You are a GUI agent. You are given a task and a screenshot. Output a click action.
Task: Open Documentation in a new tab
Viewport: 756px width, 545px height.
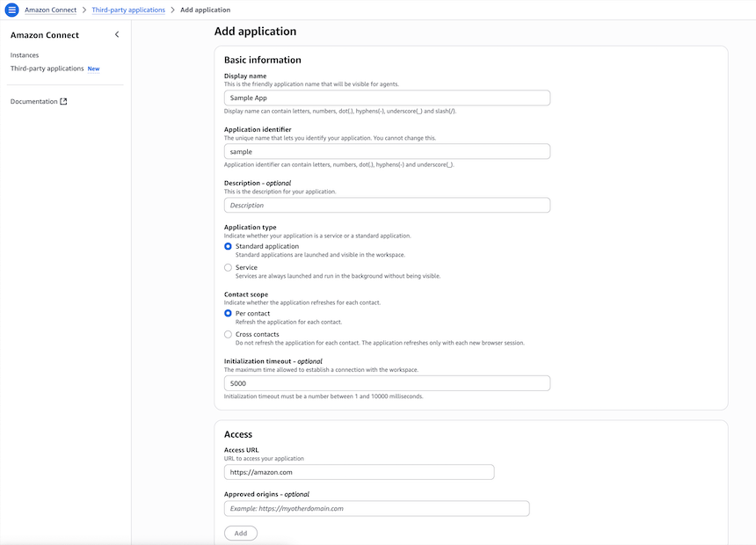35,101
